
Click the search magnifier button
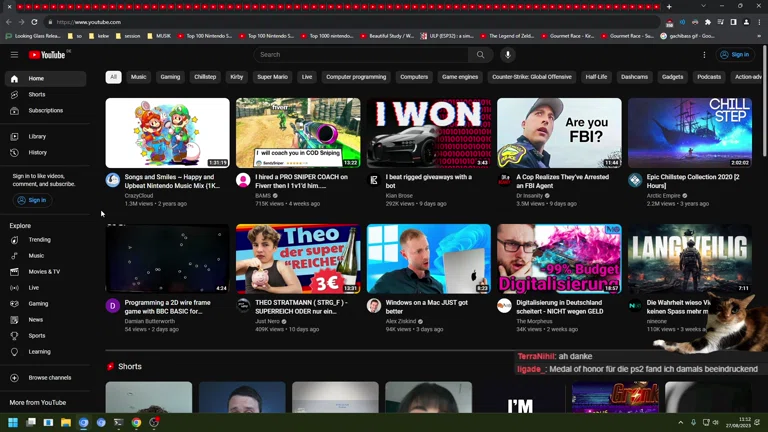click(x=480, y=55)
